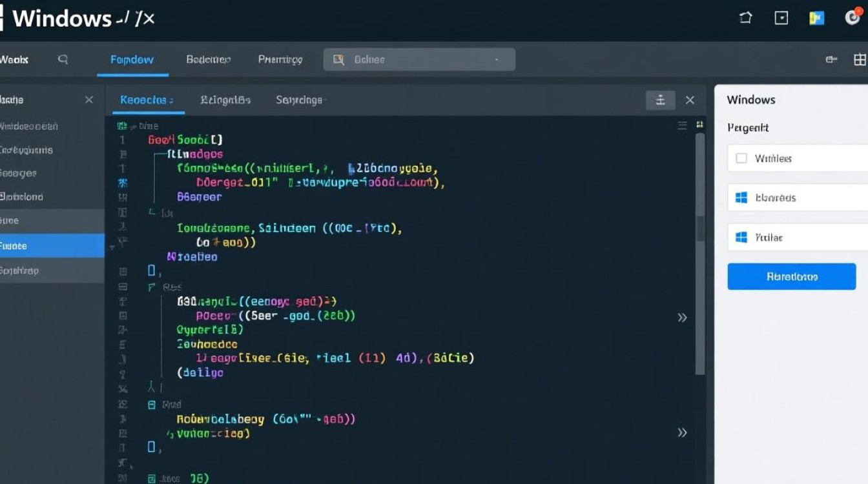Click the home icon in the title bar
The width and height of the screenshot is (868, 484).
click(745, 18)
